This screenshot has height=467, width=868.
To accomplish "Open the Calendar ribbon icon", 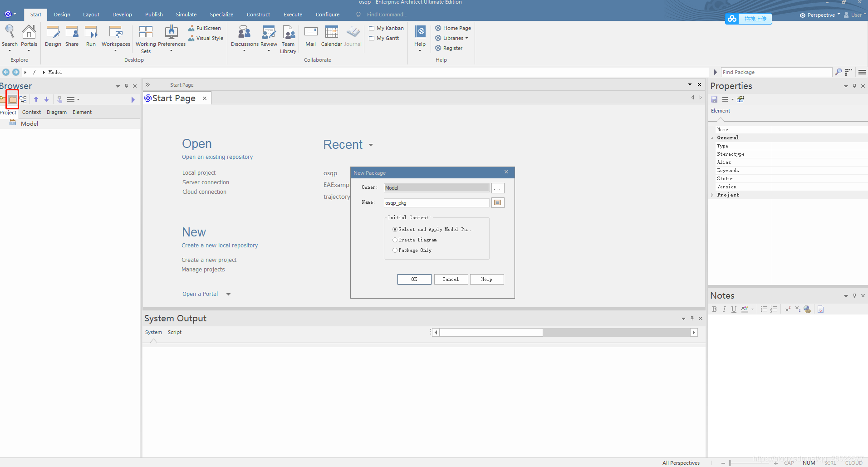I will 332,36.
